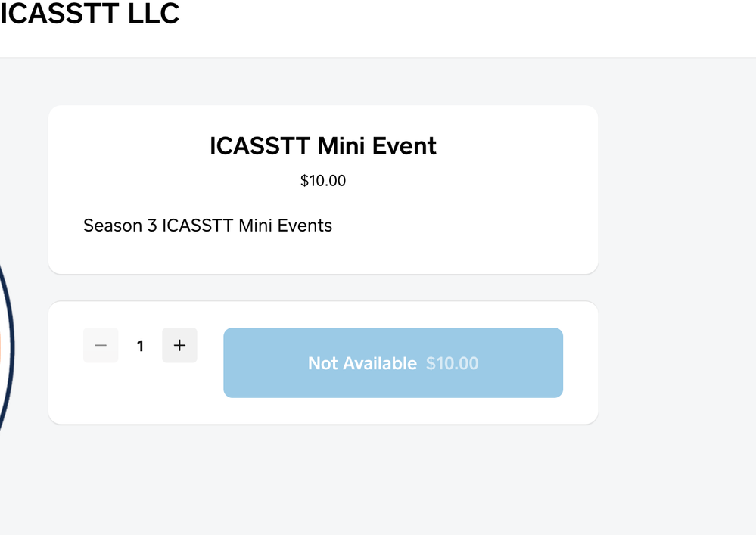Viewport: 756px width, 535px height.
Task: Click the "Not Available" label text
Action: pos(362,363)
